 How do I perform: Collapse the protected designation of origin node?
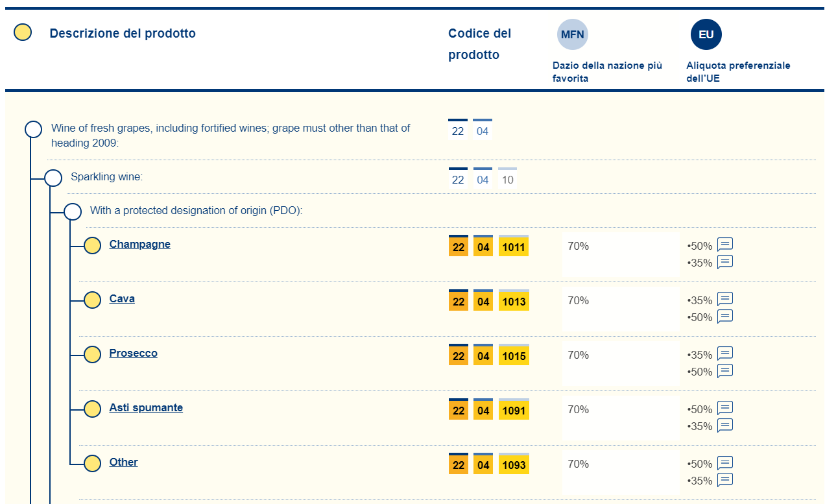[73, 211]
